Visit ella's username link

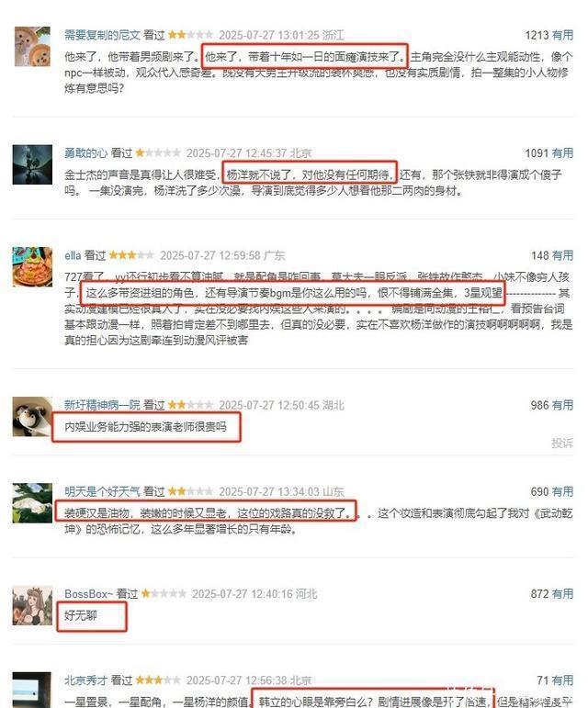coord(73,255)
